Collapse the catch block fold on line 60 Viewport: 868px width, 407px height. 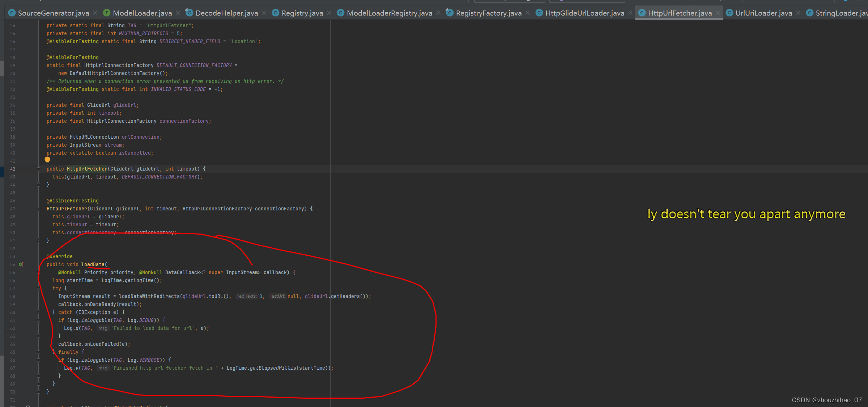pos(38,312)
